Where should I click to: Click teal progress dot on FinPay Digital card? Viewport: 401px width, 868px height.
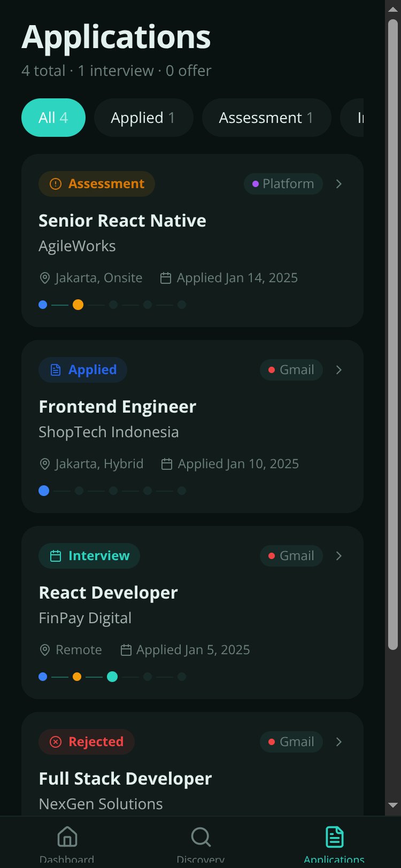point(112,677)
